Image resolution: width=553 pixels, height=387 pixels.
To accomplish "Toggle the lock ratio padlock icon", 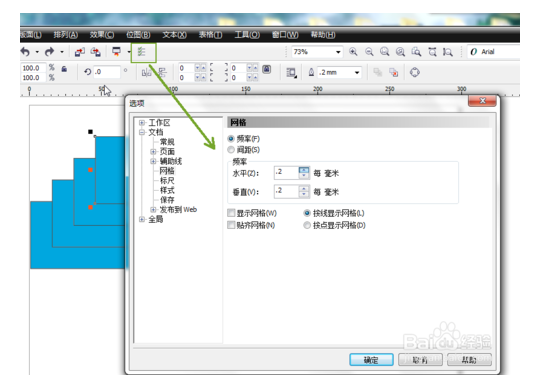I will (x=64, y=69).
